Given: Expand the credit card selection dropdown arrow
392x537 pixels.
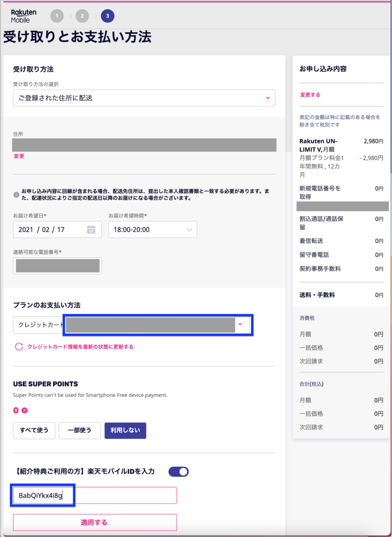Looking at the screenshot, I should point(240,324).
